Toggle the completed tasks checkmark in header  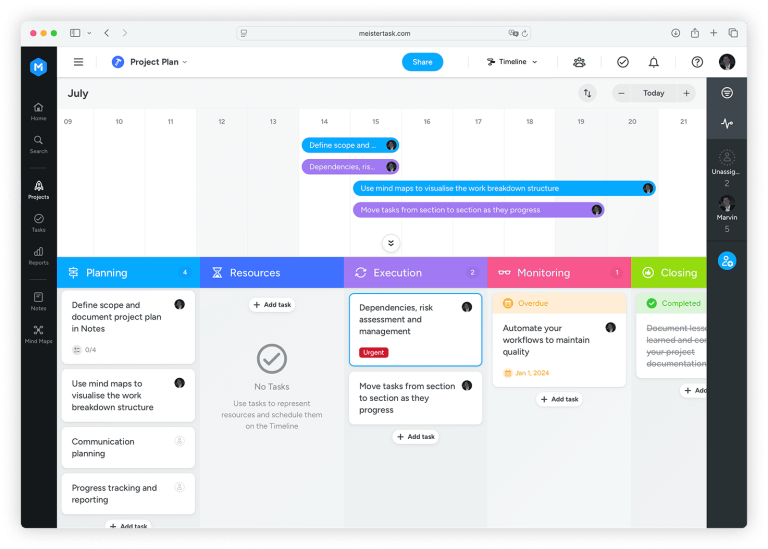point(623,62)
